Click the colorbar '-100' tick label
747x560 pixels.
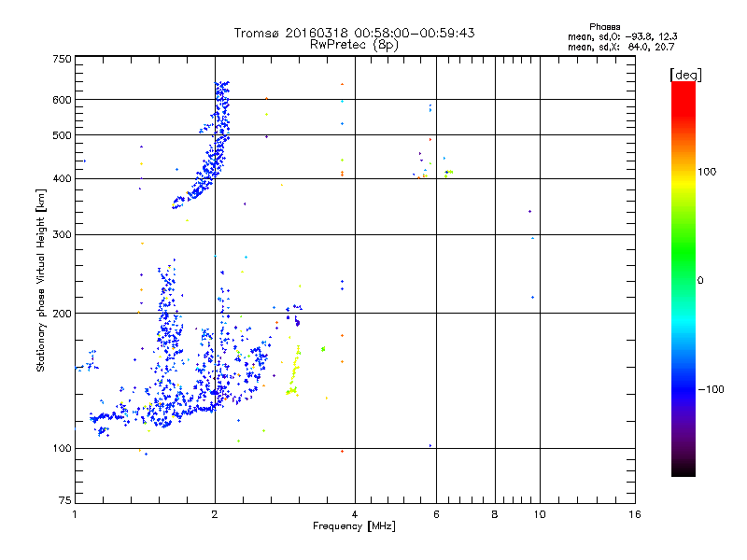(711, 389)
